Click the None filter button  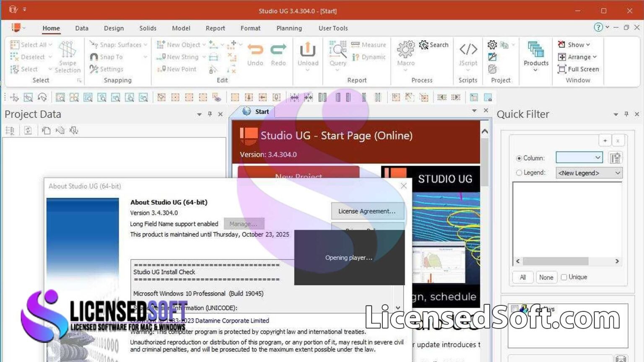(x=546, y=277)
